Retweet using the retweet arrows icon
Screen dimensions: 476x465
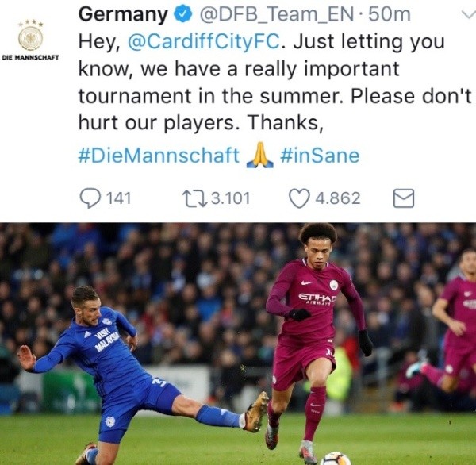point(194,198)
